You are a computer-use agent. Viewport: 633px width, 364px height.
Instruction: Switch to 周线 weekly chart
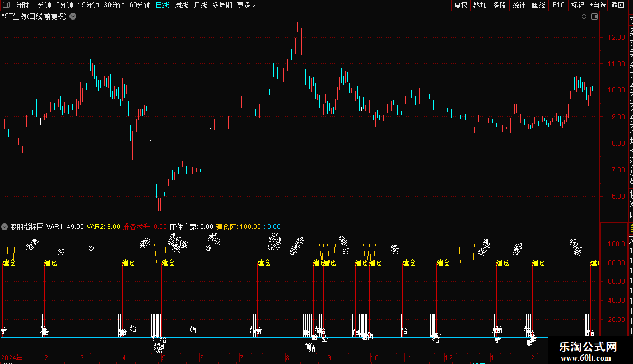[x=181, y=5]
